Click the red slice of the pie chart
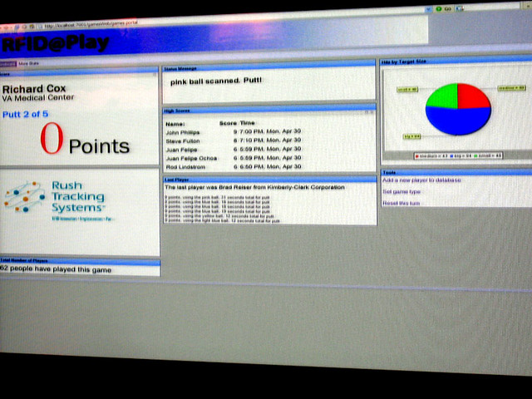The width and height of the screenshot is (532, 399). coord(473,96)
